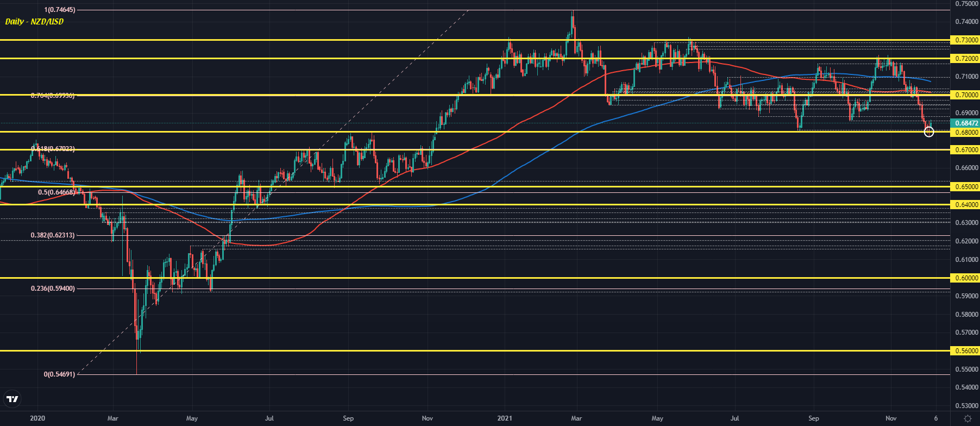Screen dimensions: 980x426
Task: Click the 0.75000 price axis value
Action: [966, 3]
